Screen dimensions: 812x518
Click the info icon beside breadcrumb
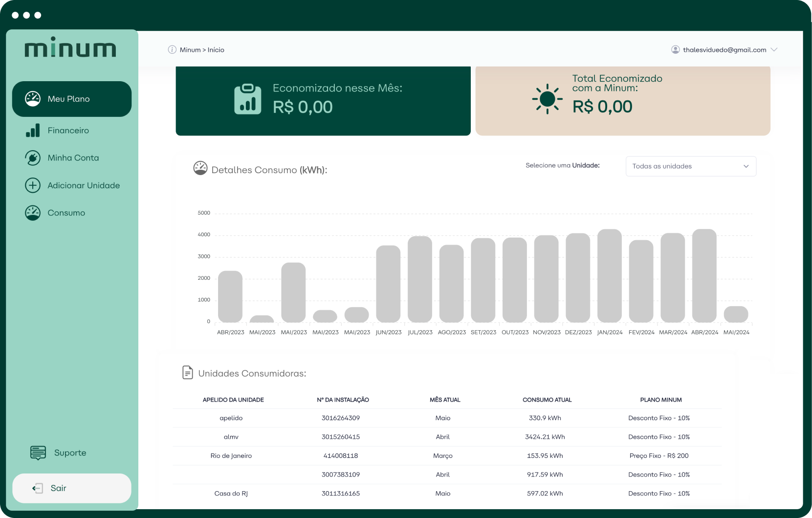click(x=172, y=50)
